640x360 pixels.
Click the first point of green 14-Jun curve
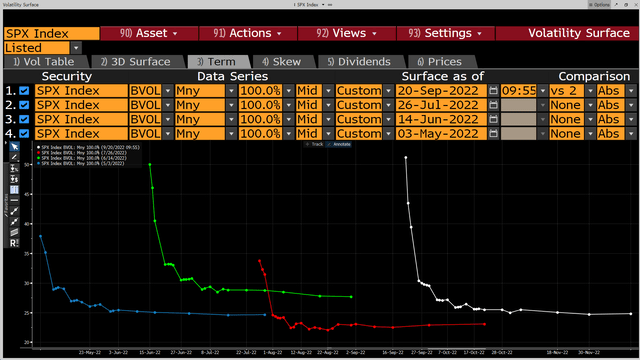pyautogui.click(x=150, y=164)
